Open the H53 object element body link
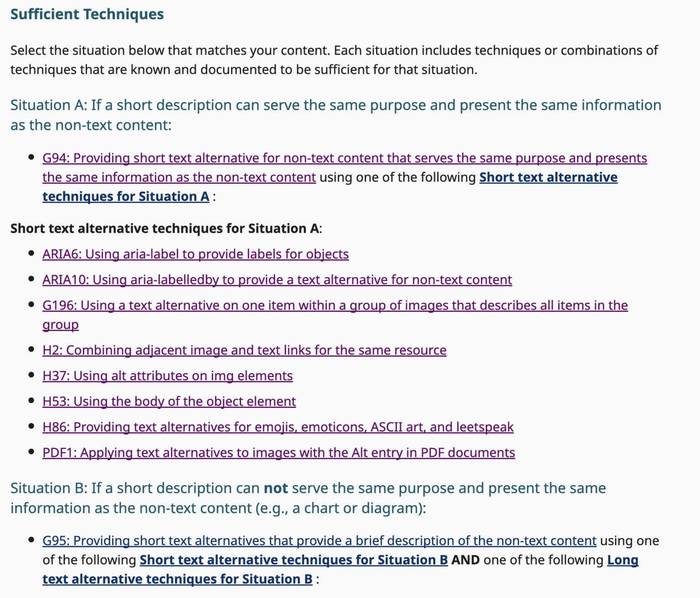 coord(169,401)
